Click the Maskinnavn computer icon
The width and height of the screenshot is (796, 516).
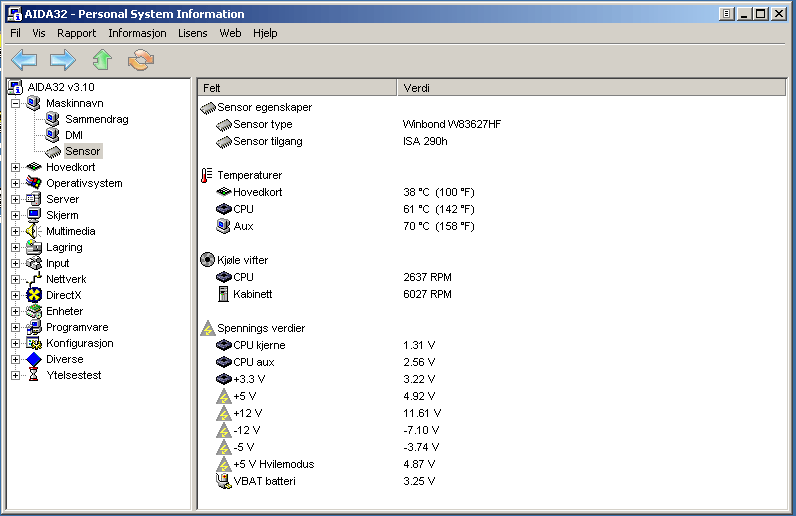click(34, 103)
